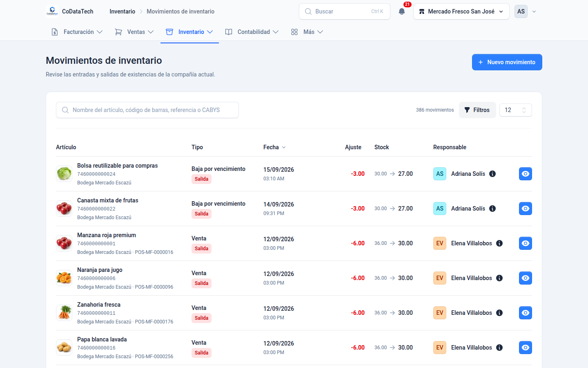Open Mercado Fresco San José company selector
Image resolution: width=588 pixels, height=368 pixels.
(x=461, y=11)
